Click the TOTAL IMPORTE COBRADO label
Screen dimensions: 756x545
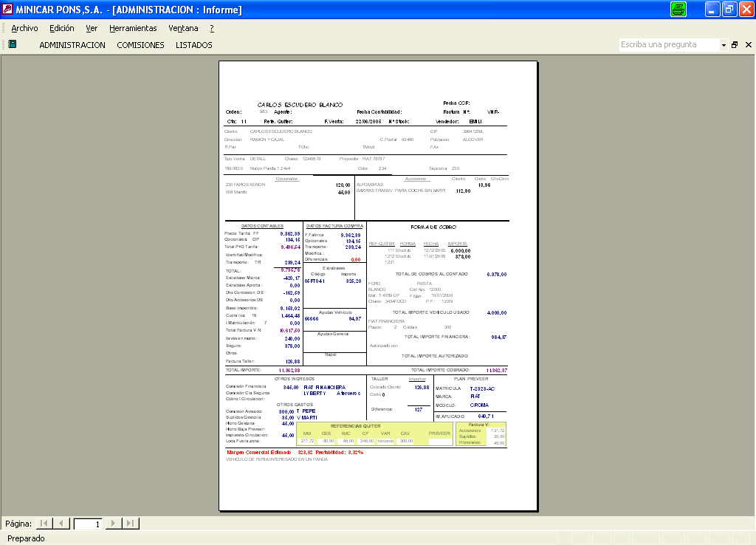pyautogui.click(x=440, y=370)
